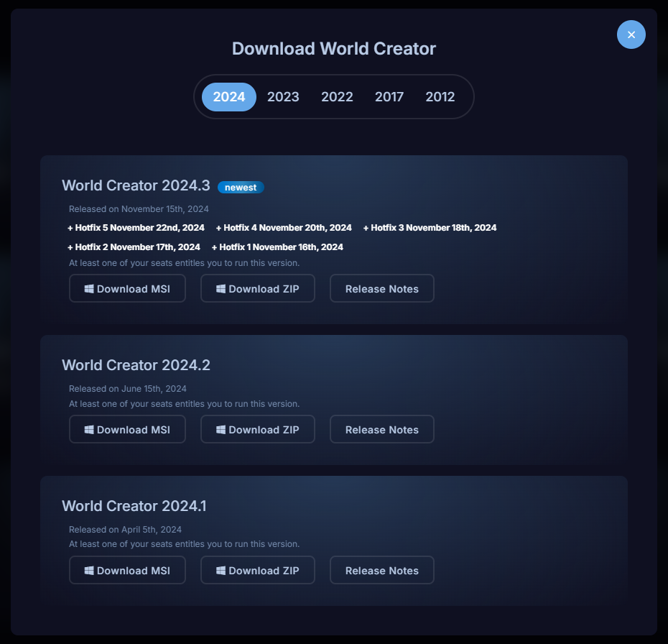Click the World Creator 2024.2 heading
This screenshot has height=644, width=668.
point(136,365)
